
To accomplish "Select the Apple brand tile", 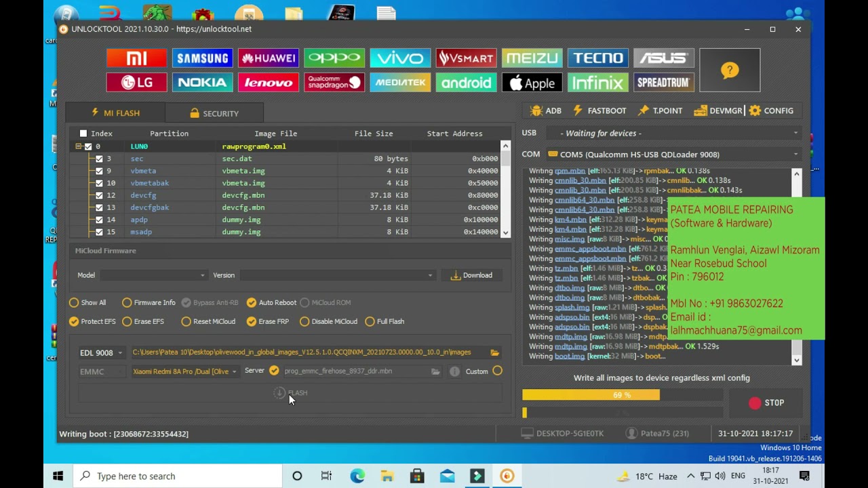I will click(532, 83).
